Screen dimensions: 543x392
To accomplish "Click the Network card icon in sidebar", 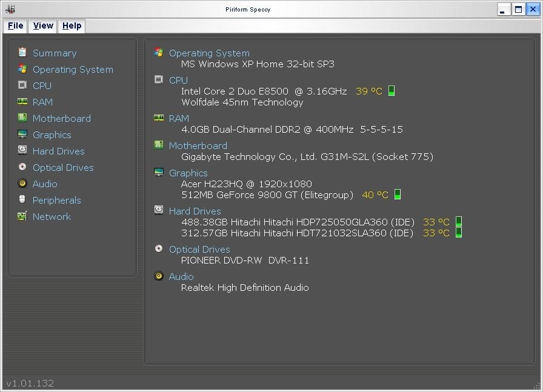I will point(22,216).
